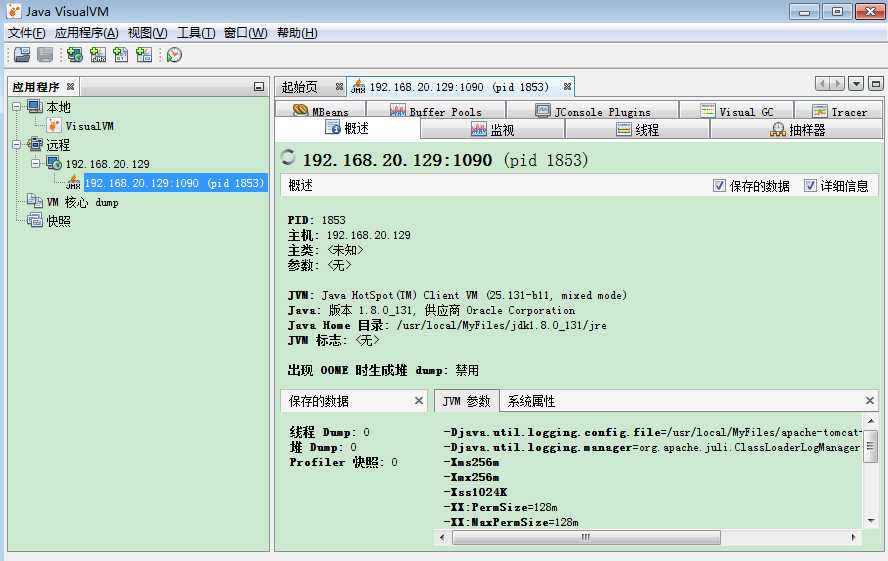Viewport: 888px width, 561px height.
Task: Toggle the 保存的数据 checkbox
Action: 719,185
